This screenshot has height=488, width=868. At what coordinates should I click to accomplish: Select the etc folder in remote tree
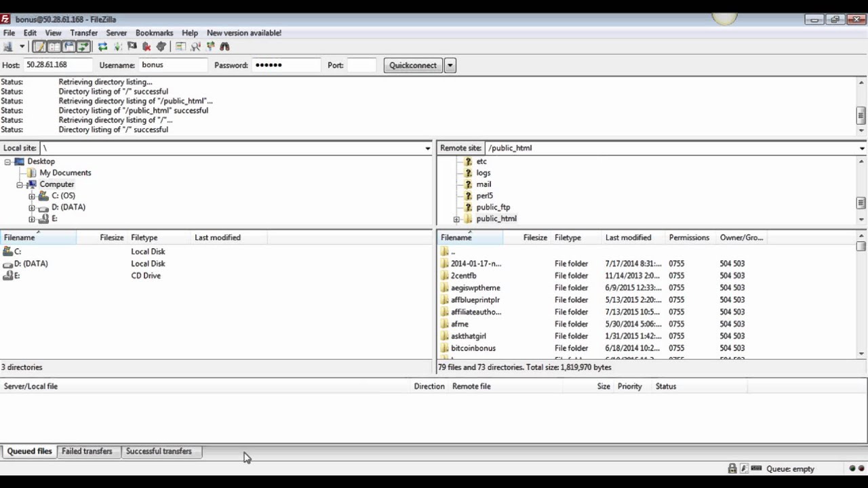(481, 161)
